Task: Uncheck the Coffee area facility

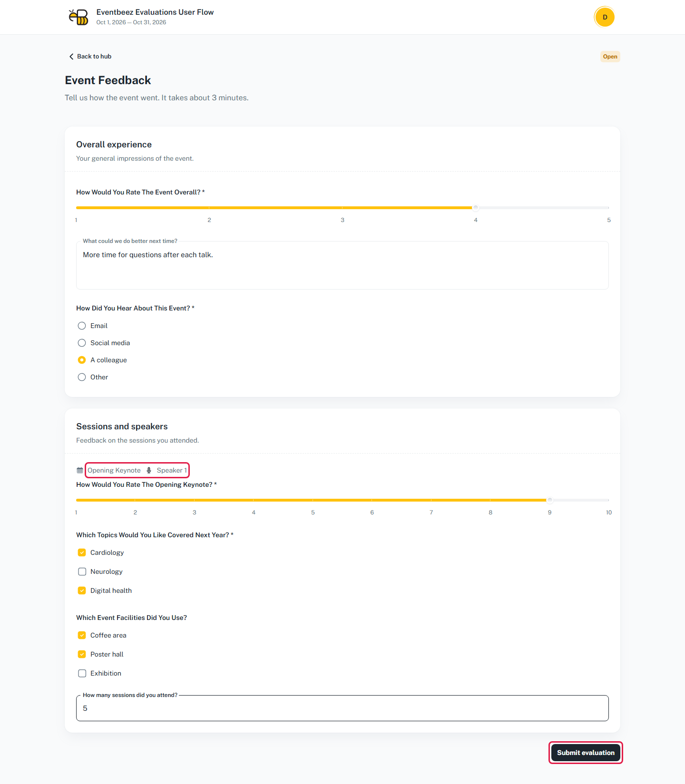Action: [x=82, y=635]
